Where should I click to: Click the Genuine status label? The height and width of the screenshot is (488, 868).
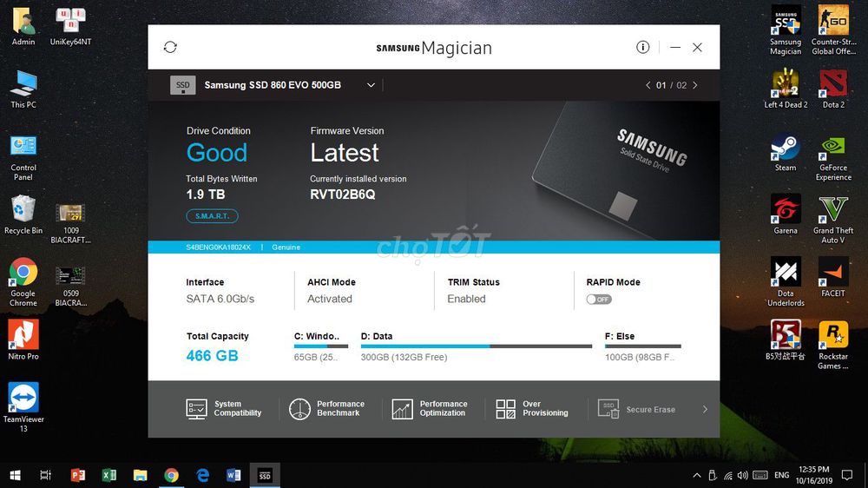pyautogui.click(x=286, y=247)
